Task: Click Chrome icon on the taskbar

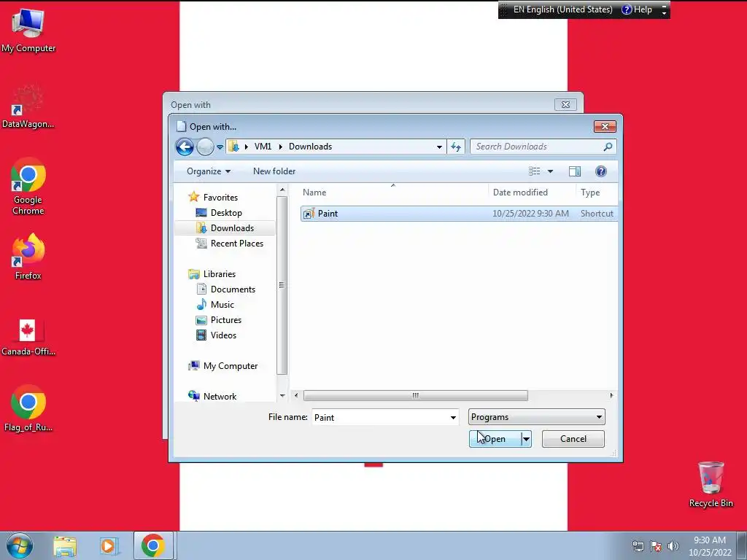Action: [153, 546]
